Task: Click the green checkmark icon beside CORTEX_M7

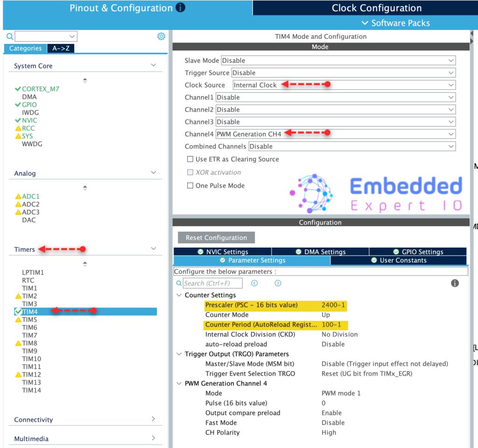Action: click(x=18, y=89)
